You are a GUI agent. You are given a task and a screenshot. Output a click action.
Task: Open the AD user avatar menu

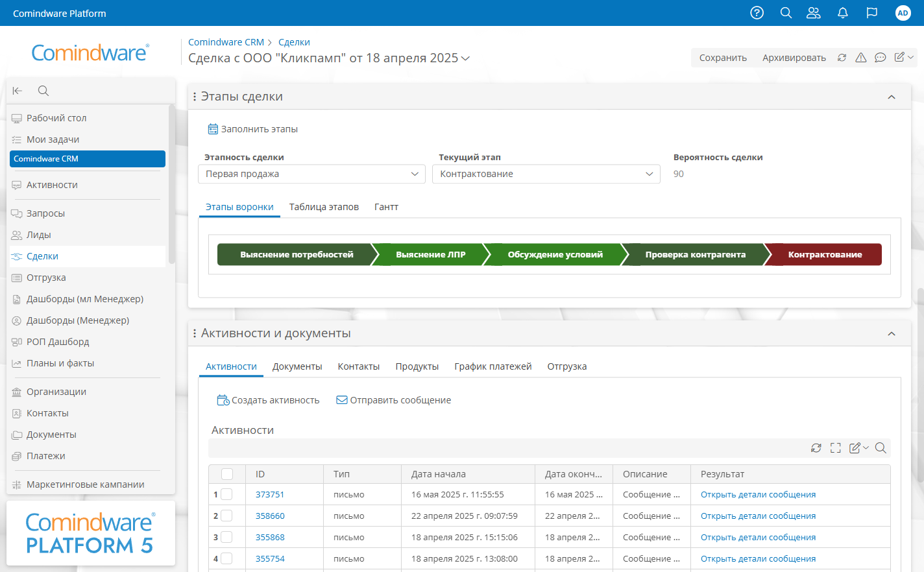(x=903, y=13)
